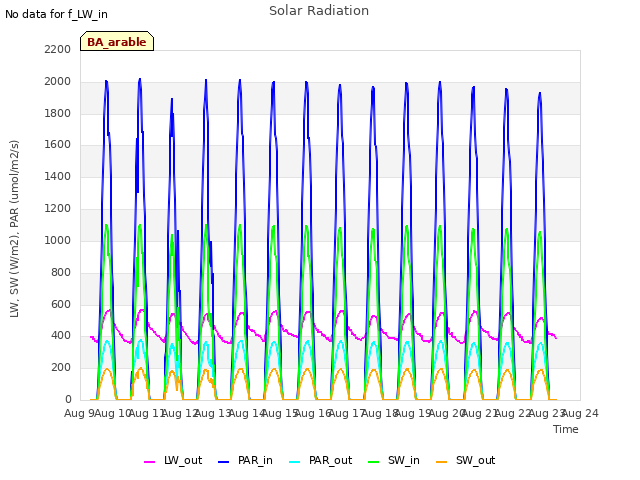This screenshot has width=640, height=480.
Task: Click the green SW_in legend swatch
Action: 373,462
